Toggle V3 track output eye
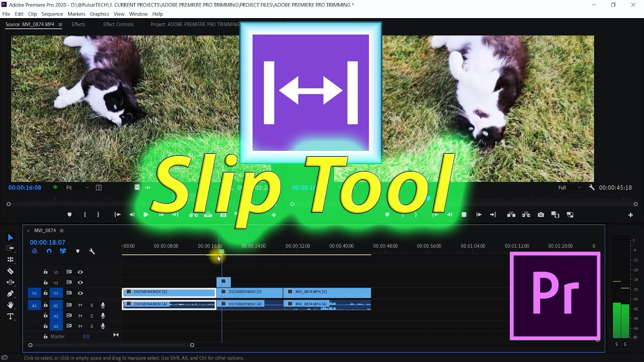 (x=80, y=272)
